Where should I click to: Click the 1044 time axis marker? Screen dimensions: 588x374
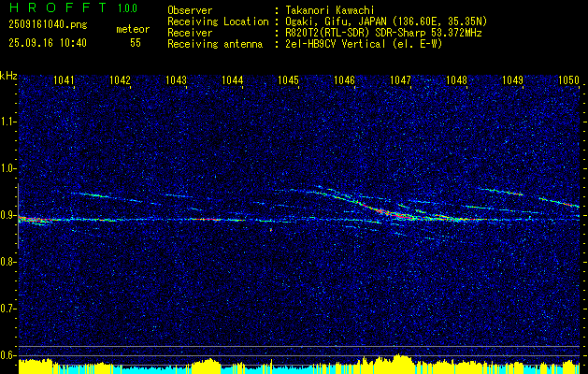tap(232, 79)
